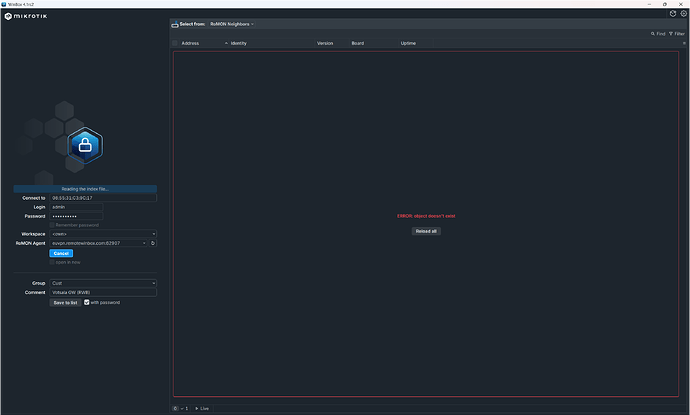Click the Reading the index file progress bar
690x415 pixels.
tap(85, 189)
